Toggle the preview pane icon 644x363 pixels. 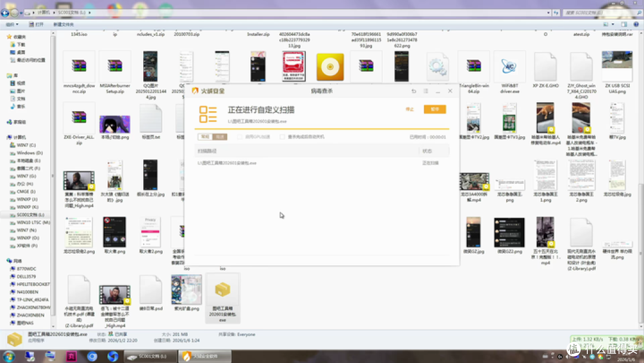coord(624,24)
